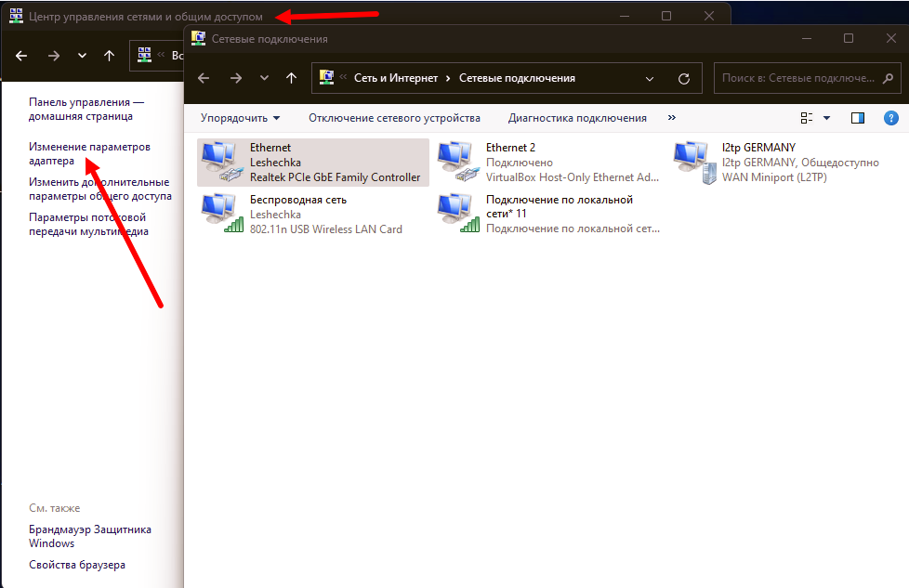Image resolution: width=909 pixels, height=588 pixels.
Task: Open recent locations dropdown in Сетевые подключения
Action: pyautogui.click(x=264, y=78)
